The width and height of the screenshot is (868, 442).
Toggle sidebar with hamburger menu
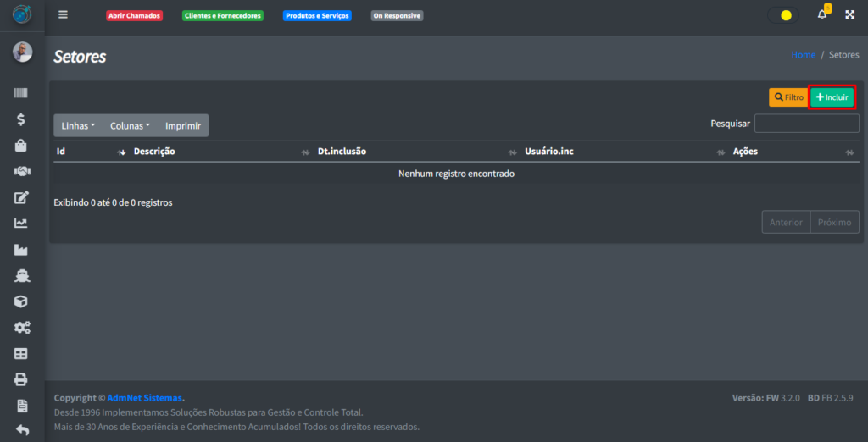(x=63, y=15)
